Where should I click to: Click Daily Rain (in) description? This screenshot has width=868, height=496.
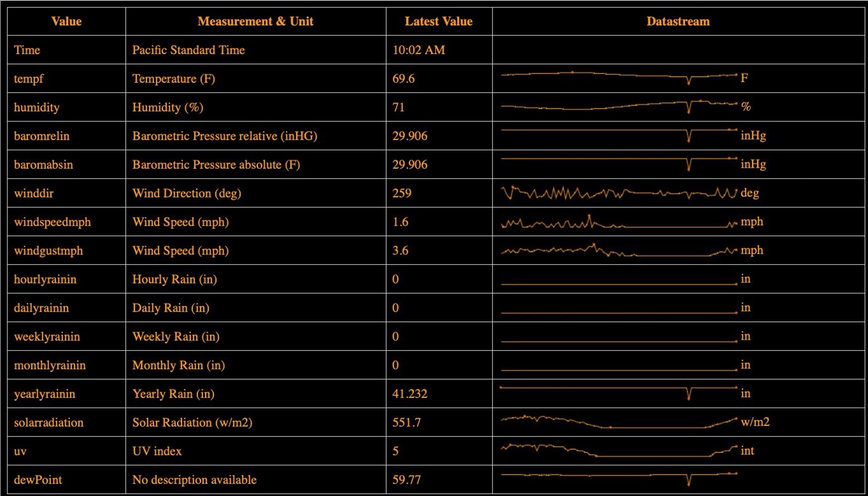[x=171, y=309]
